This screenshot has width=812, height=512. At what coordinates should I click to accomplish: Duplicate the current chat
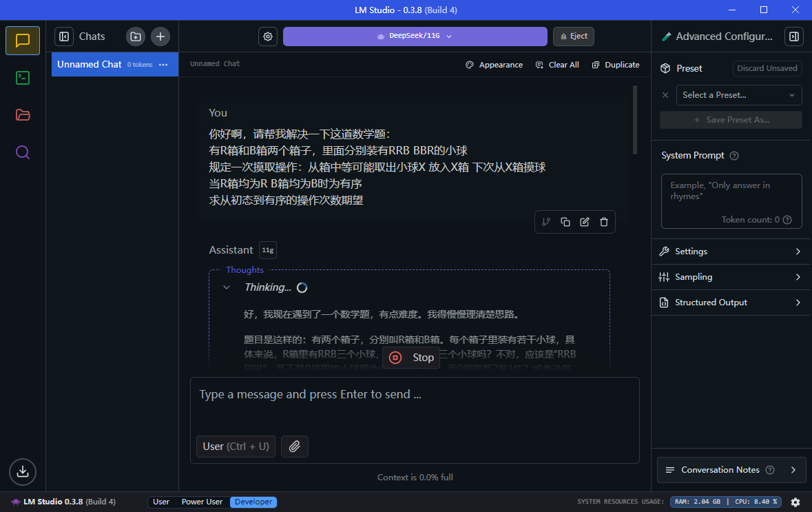coord(616,65)
